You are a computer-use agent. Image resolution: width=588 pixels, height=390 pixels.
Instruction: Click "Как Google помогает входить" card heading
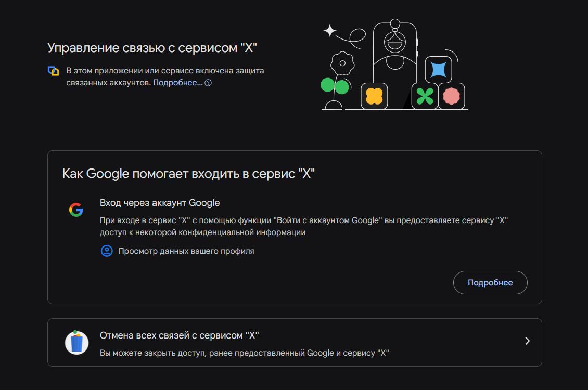point(188,173)
